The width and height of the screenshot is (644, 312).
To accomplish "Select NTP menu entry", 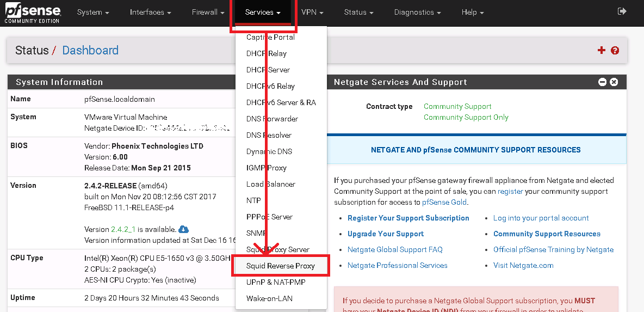I will pyautogui.click(x=281, y=200).
